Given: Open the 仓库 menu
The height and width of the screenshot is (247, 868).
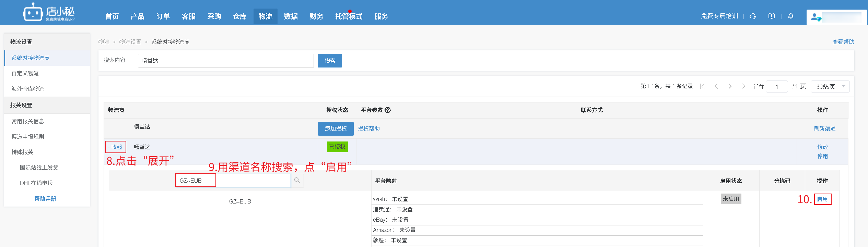Looking at the screenshot, I should click(239, 16).
